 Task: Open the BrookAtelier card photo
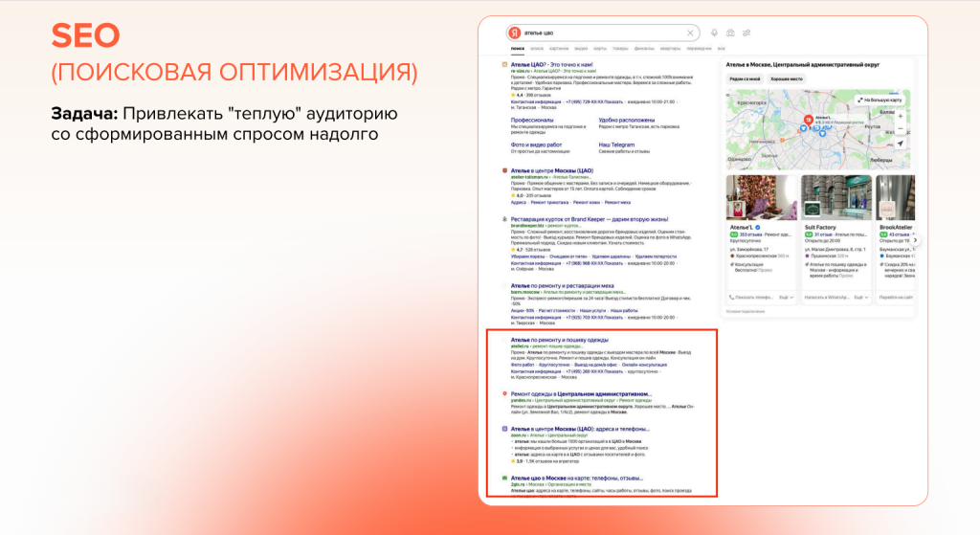895,197
